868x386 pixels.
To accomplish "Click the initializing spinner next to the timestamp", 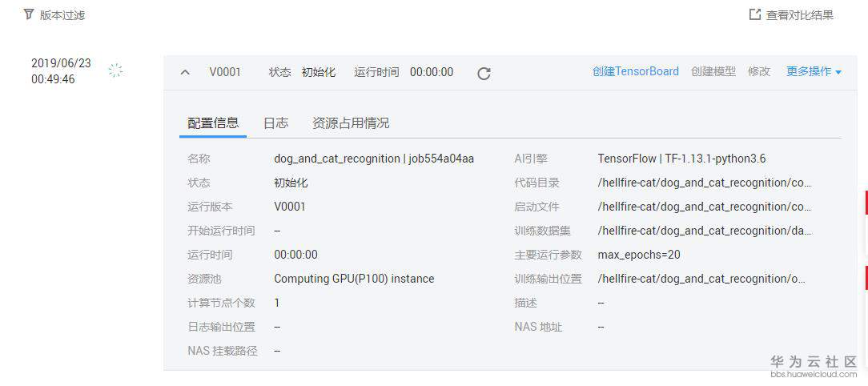I will 115,70.
